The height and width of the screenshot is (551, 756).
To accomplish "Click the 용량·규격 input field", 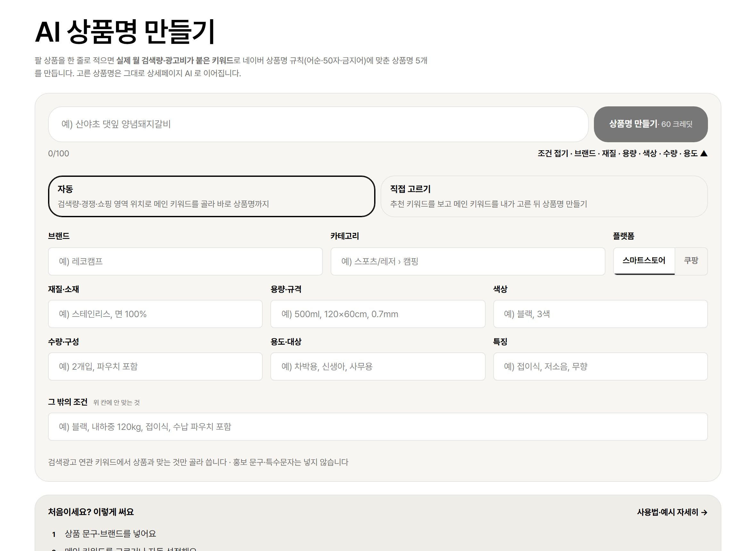I will pos(378,314).
